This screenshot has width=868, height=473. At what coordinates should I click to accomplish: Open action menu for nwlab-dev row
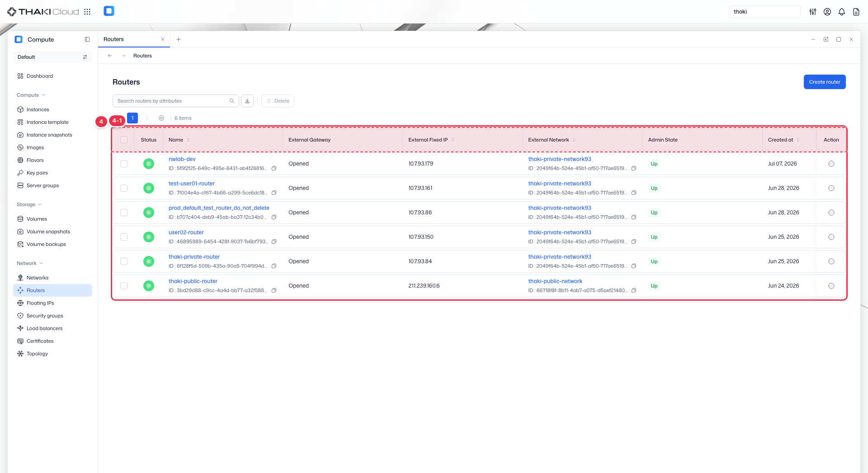coord(831,164)
